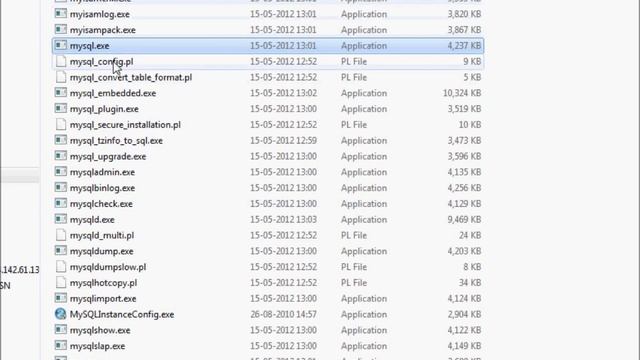Select the file name mysql_convert_table_format.pl

click(x=131, y=78)
